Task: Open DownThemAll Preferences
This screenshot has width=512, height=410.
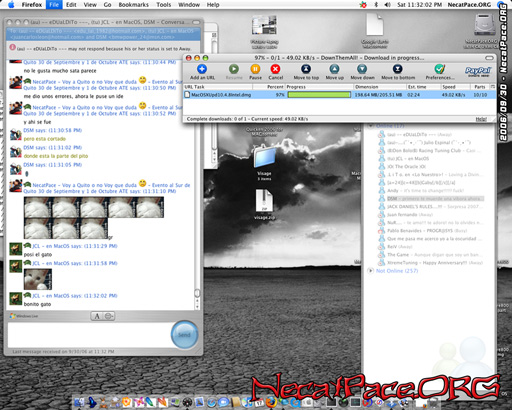Action: click(440, 69)
